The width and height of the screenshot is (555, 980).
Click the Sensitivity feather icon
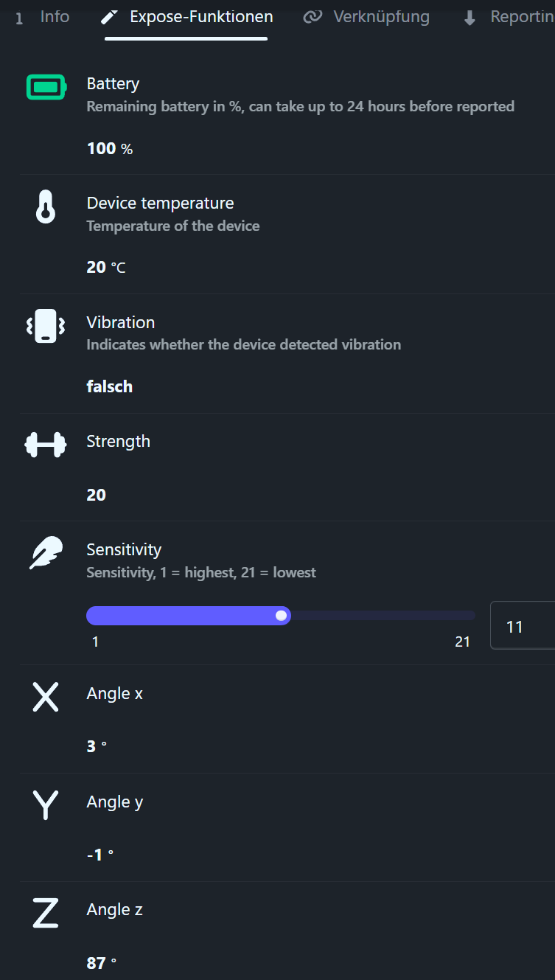pos(46,553)
